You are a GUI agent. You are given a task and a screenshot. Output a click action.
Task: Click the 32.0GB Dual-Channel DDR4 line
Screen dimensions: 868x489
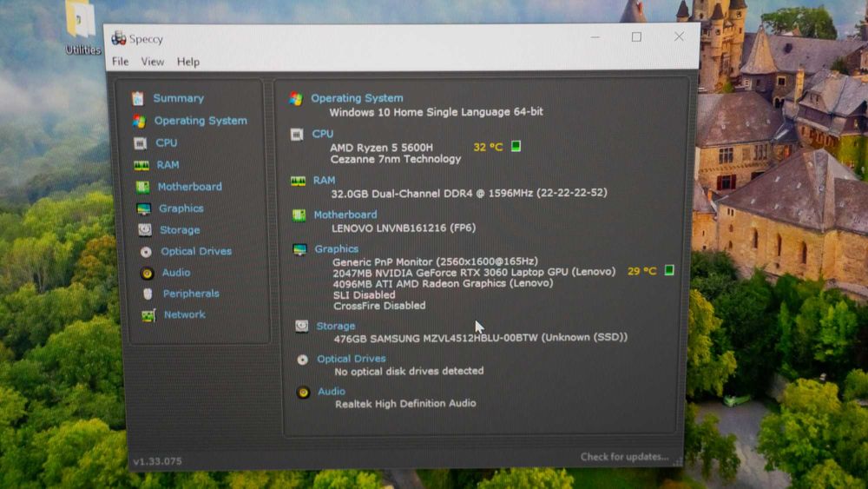click(470, 194)
